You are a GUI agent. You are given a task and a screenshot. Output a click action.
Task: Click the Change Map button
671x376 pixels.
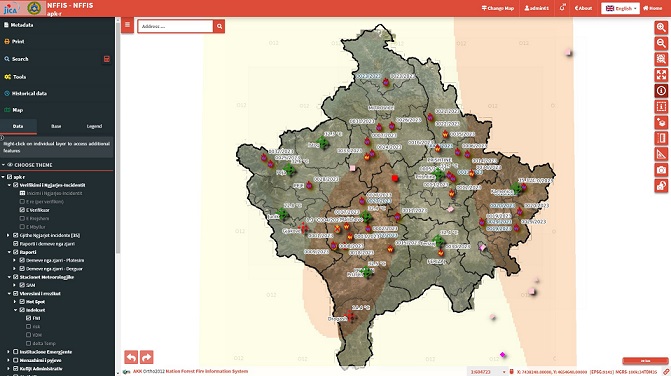pos(498,8)
